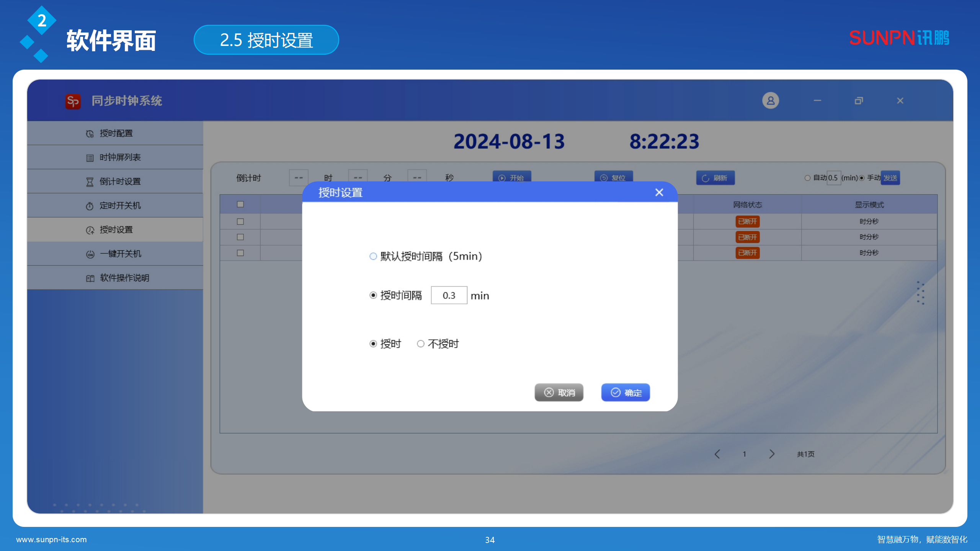Select the 不授时 radio button
The height and width of the screenshot is (551, 980).
pyautogui.click(x=421, y=344)
